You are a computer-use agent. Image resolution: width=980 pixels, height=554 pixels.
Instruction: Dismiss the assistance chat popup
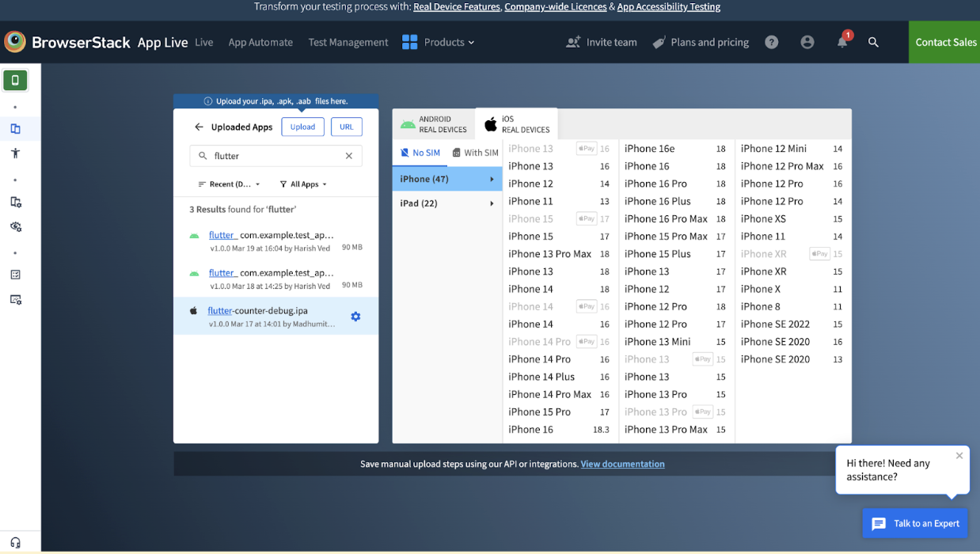pos(959,455)
